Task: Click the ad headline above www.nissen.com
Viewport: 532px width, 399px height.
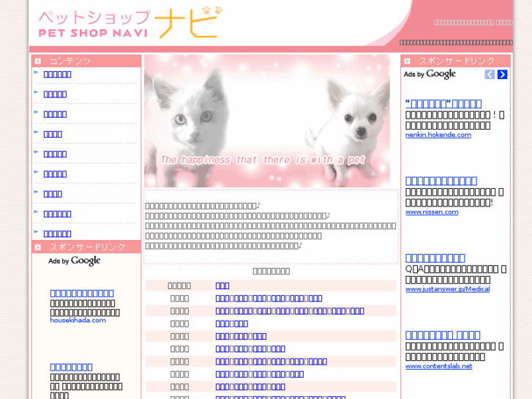Action: (x=441, y=181)
